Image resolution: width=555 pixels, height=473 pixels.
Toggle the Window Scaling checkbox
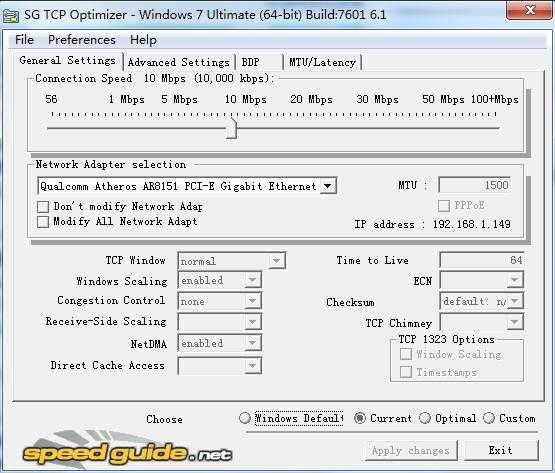tap(406, 354)
